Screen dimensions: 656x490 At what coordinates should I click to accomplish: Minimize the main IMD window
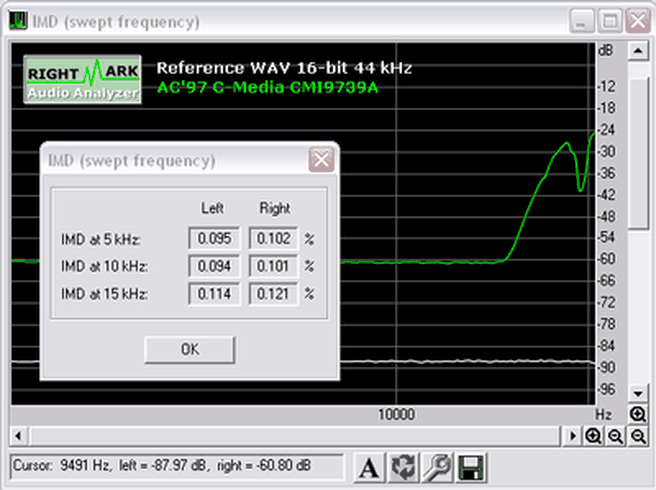[x=581, y=21]
